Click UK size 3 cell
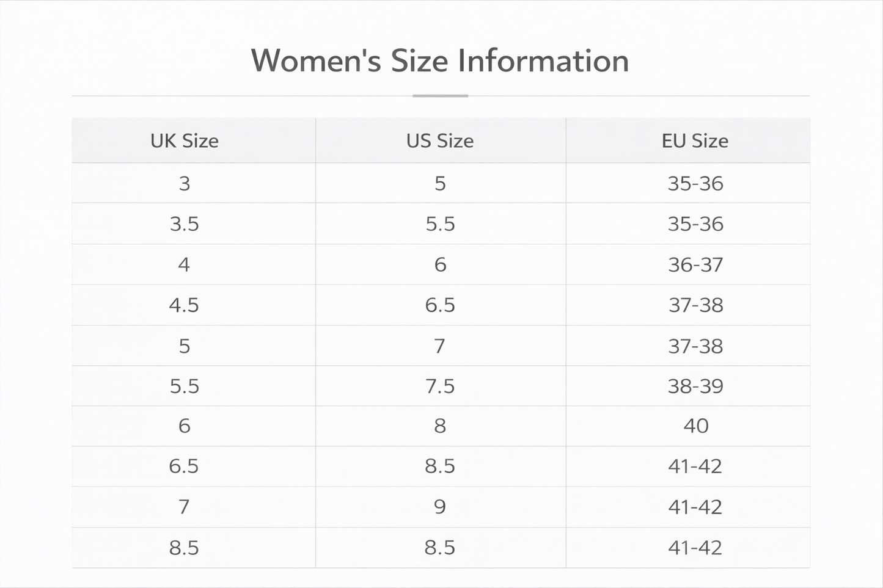The image size is (883, 588). pos(185,183)
